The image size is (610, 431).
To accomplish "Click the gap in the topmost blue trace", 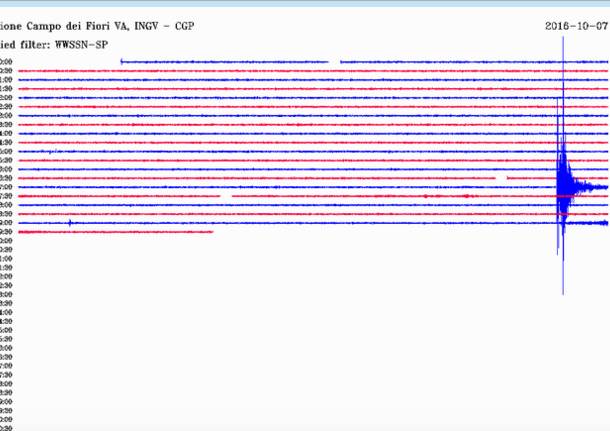I will [335, 62].
